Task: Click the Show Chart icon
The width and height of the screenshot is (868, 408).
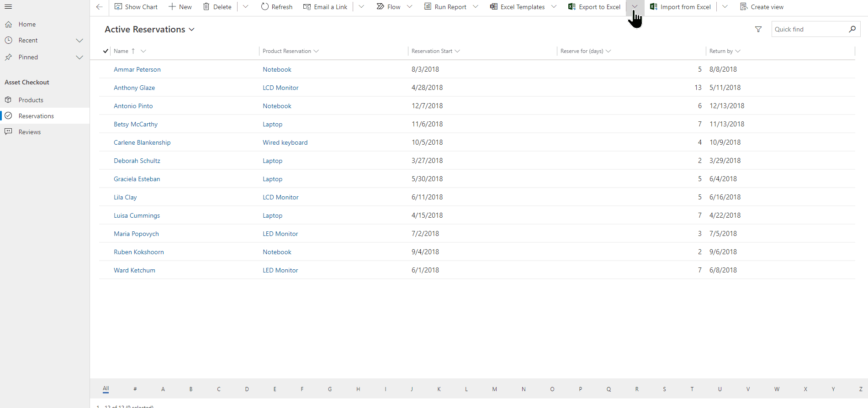Action: click(118, 7)
